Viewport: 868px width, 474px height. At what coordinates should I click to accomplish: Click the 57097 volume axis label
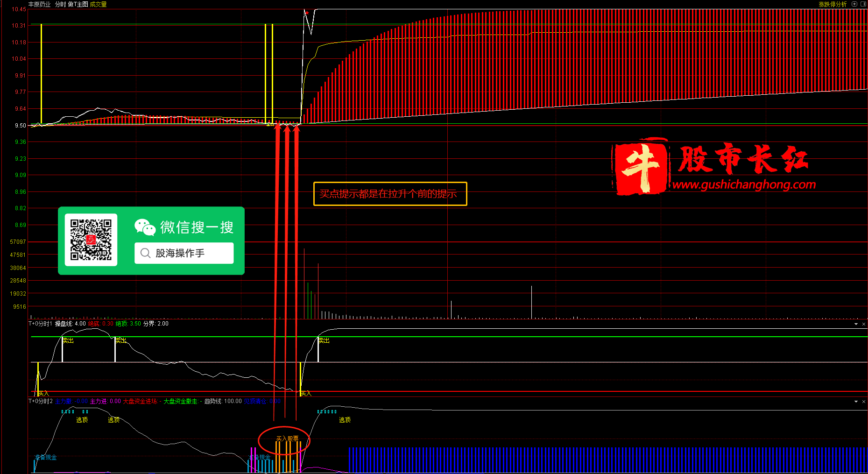click(x=18, y=242)
